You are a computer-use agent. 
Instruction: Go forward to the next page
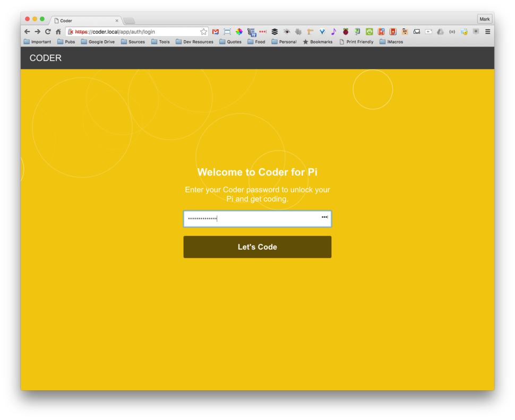coord(38,32)
